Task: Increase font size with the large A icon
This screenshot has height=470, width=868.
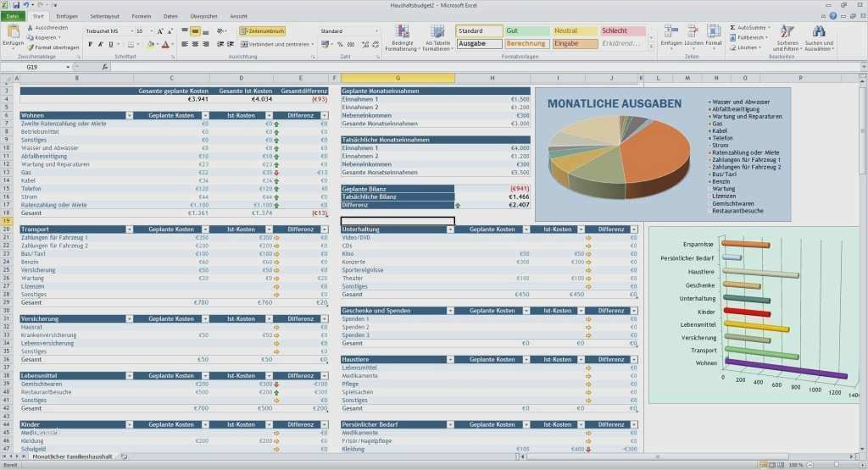Action: 160,31
